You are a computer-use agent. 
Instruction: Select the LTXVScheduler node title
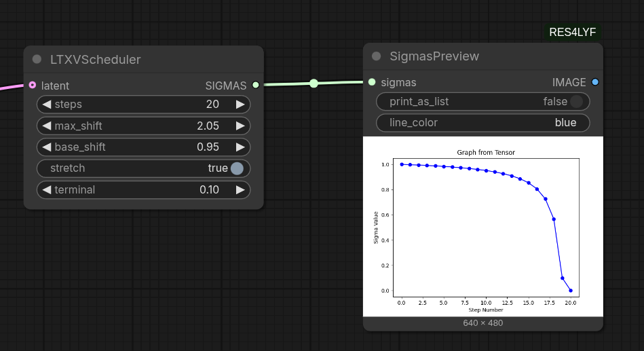(95, 60)
